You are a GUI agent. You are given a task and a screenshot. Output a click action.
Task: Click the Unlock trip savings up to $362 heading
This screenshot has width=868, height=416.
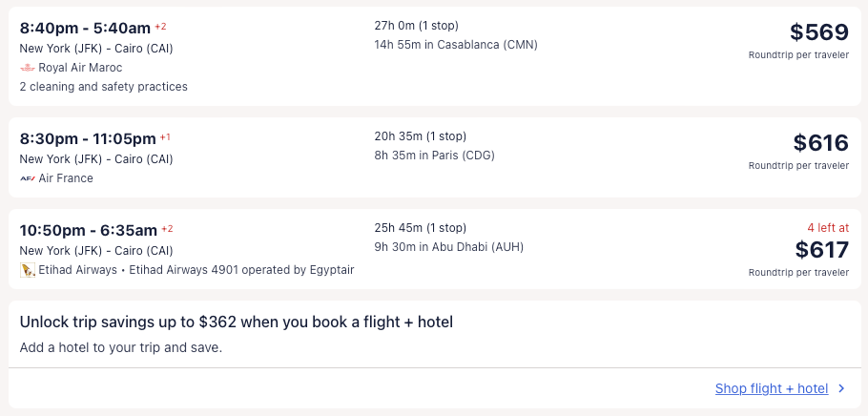tap(236, 322)
